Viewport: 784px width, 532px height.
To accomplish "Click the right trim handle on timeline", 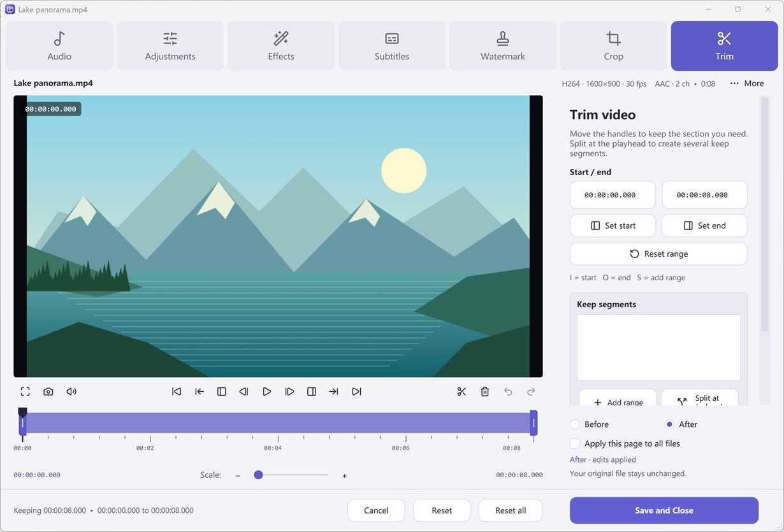I will pos(534,423).
